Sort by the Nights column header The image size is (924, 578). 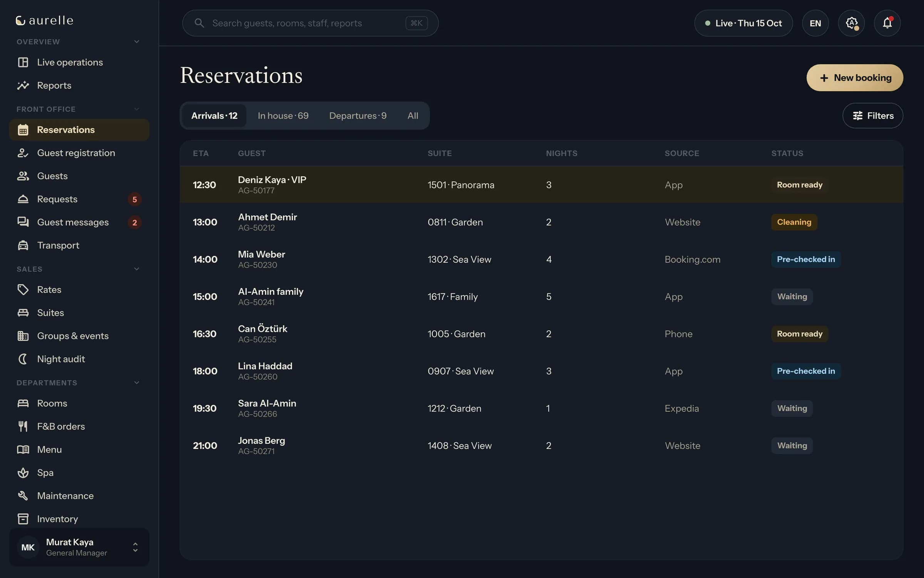(x=561, y=153)
